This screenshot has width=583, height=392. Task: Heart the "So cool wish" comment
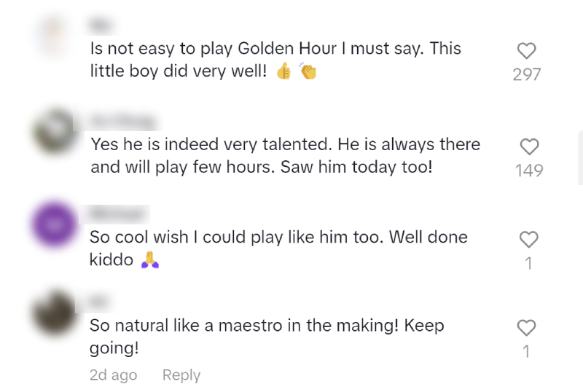(x=528, y=239)
